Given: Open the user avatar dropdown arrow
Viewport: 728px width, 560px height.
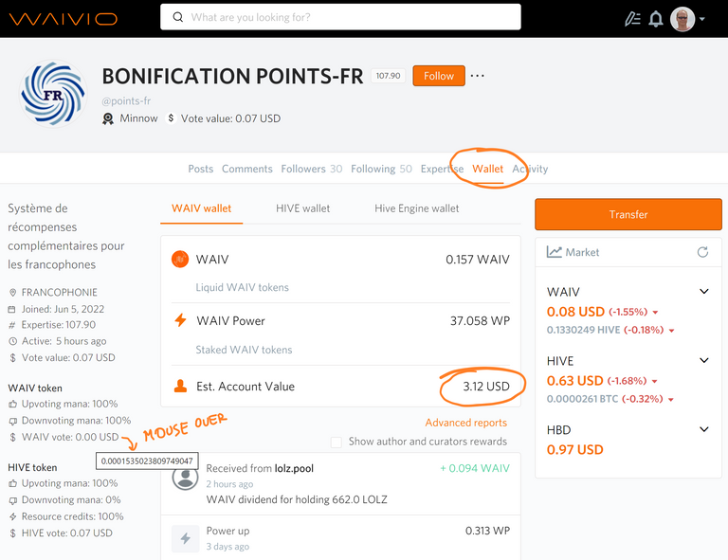Looking at the screenshot, I should coord(702,19).
